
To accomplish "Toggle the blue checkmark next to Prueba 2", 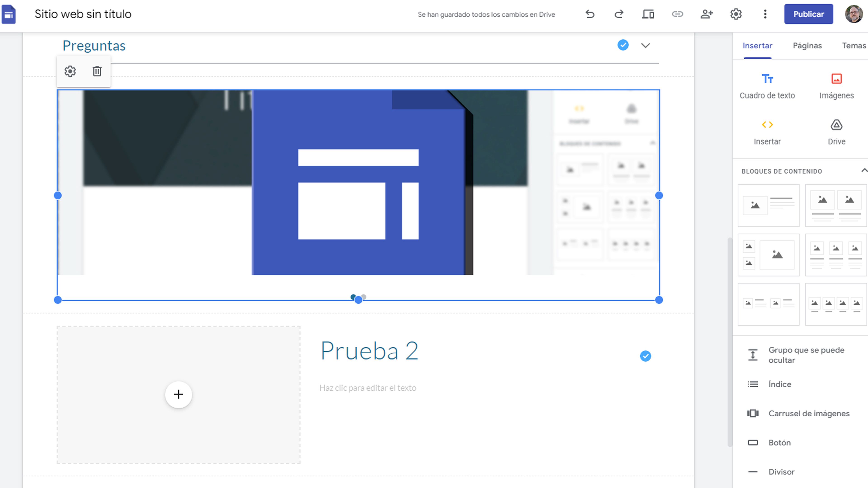I will (645, 356).
